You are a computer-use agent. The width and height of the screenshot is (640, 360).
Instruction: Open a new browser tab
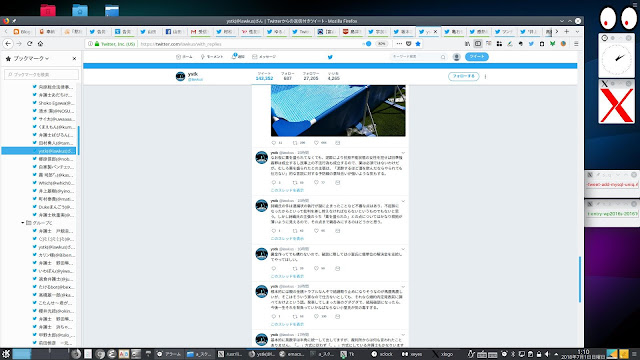coord(567,31)
